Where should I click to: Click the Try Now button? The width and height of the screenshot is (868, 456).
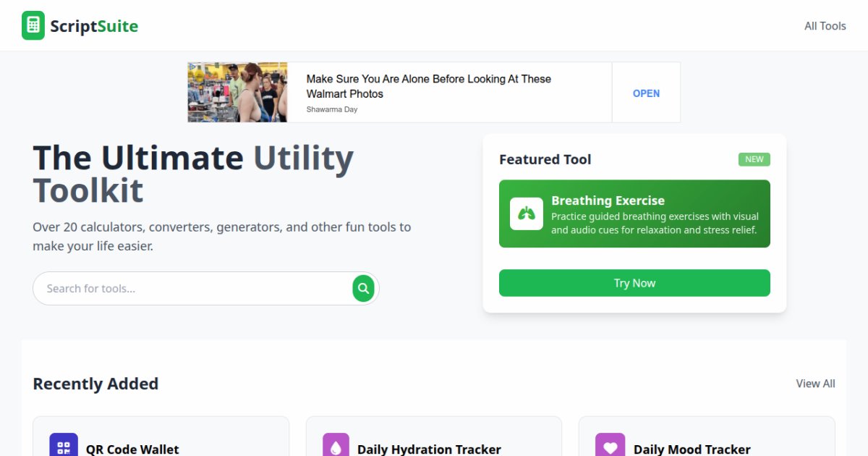point(634,283)
